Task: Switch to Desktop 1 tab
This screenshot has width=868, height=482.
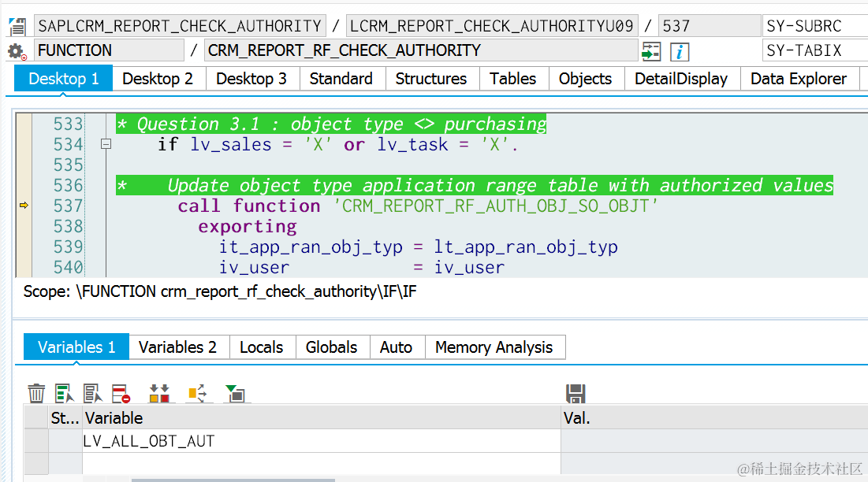Action: [x=63, y=79]
